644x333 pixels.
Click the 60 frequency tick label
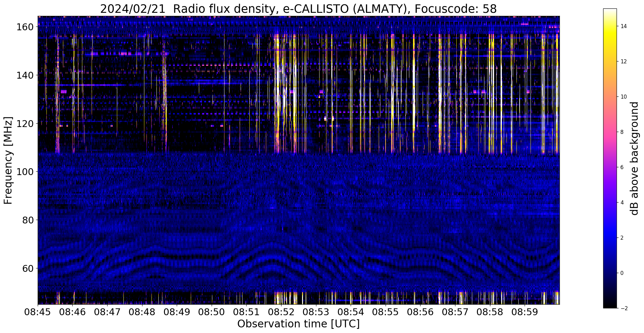tap(27, 268)
